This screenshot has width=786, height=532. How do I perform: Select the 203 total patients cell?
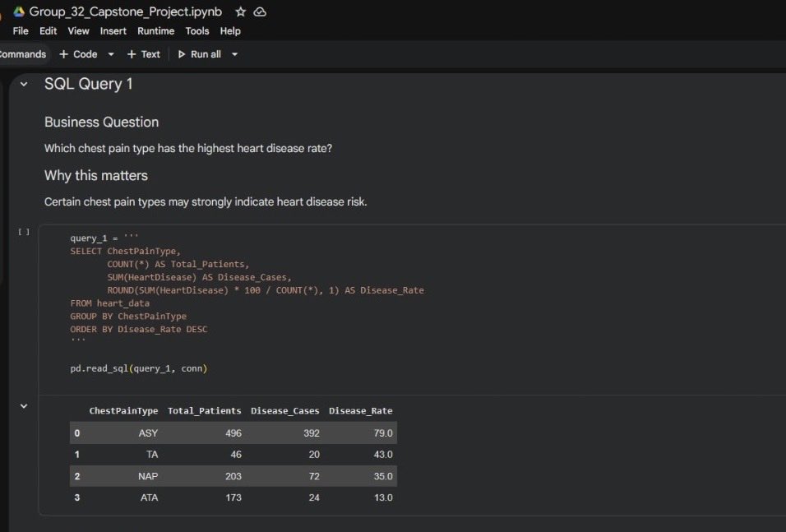pos(233,476)
